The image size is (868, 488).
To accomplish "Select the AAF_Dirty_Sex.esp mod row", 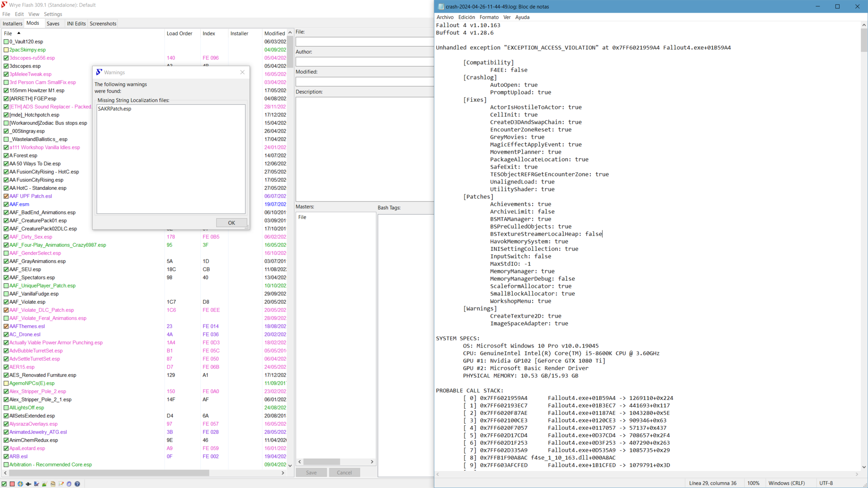I will [x=145, y=237].
